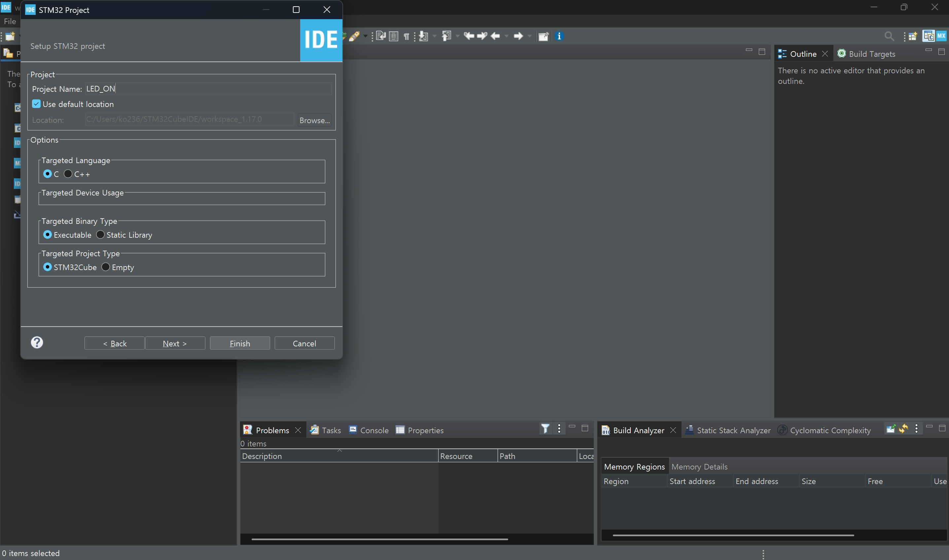
Task: Open the next annotation dropdown arrow
Action: click(434, 36)
